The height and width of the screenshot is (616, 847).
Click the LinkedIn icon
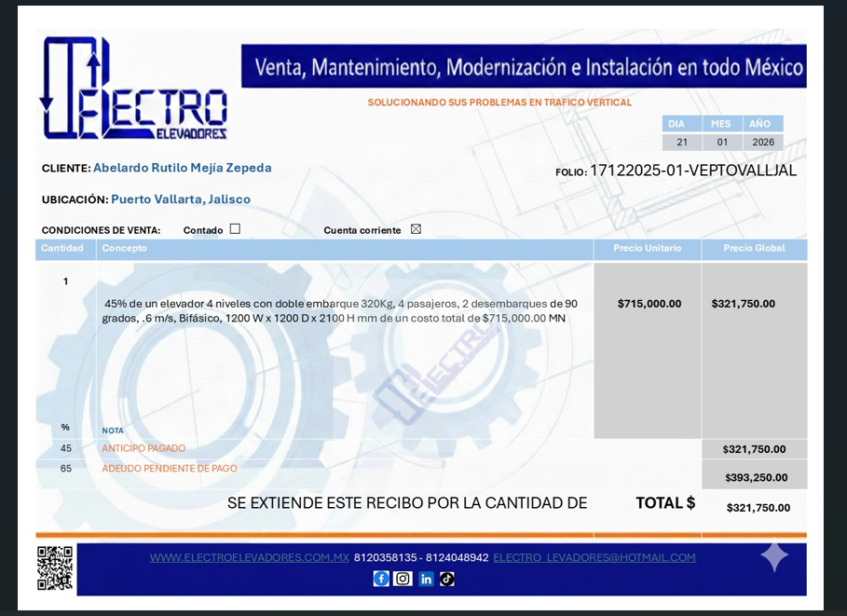click(426, 579)
